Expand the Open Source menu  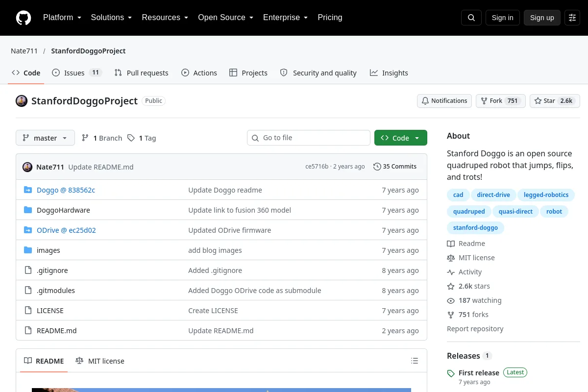click(226, 18)
